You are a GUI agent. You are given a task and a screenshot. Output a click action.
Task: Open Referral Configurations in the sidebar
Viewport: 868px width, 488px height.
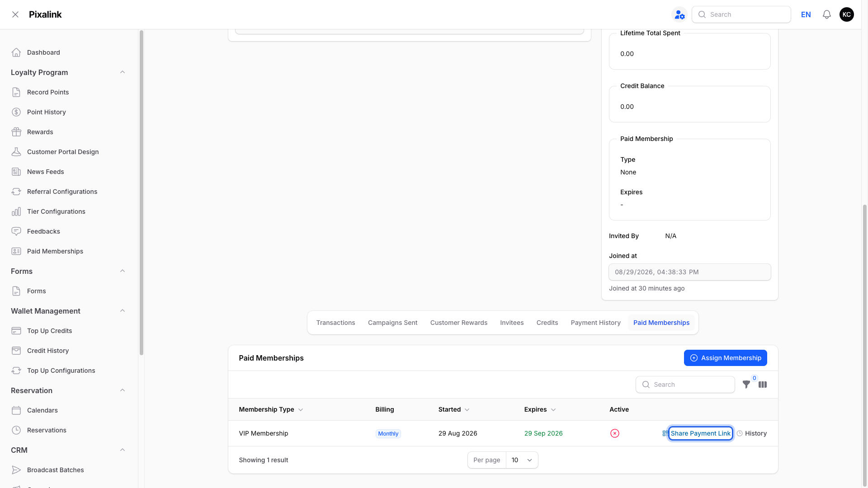62,192
